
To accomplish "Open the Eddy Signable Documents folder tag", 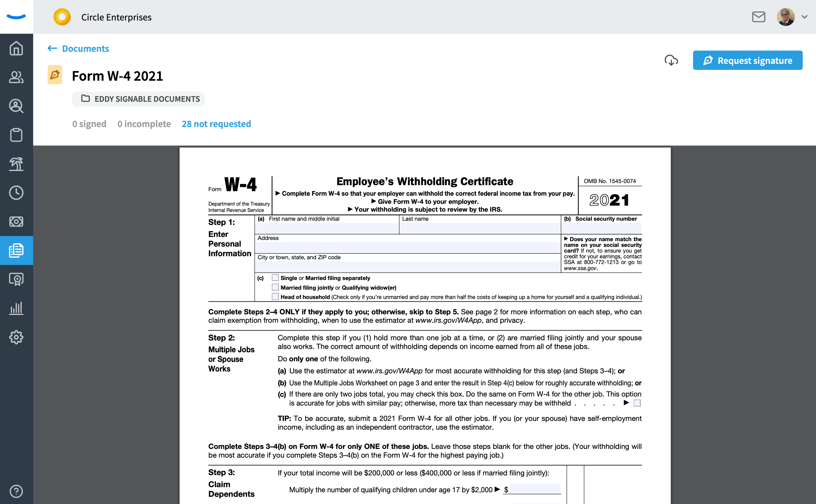I will [138, 99].
